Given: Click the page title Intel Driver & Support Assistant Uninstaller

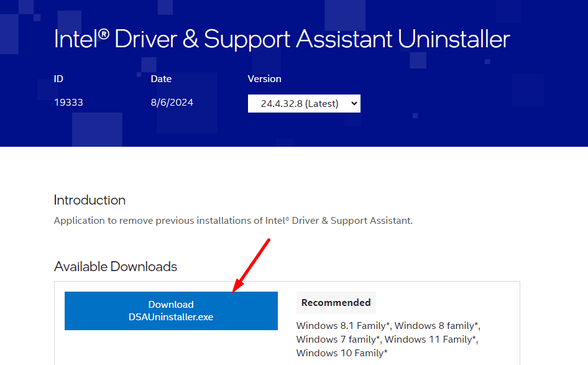Looking at the screenshot, I should tap(282, 39).
